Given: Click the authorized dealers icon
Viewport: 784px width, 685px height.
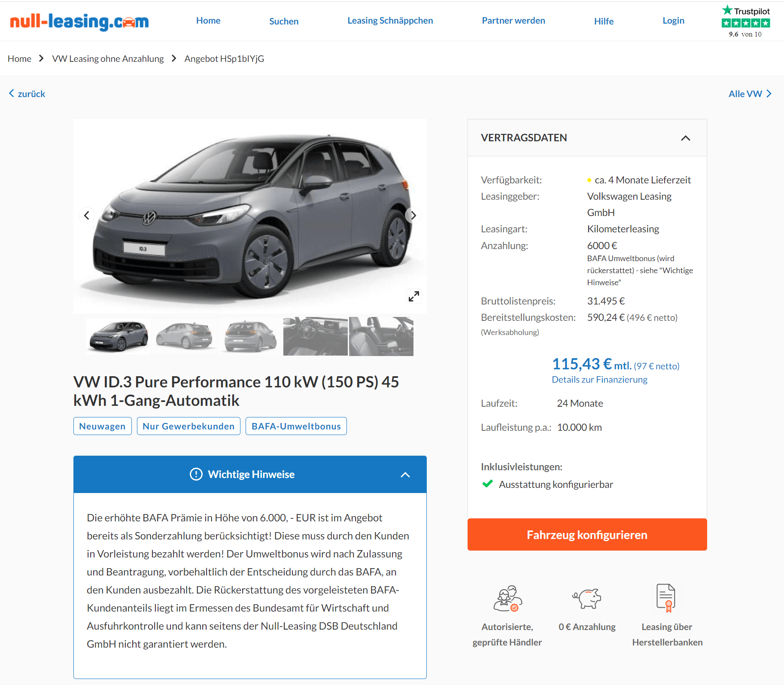Looking at the screenshot, I should click(507, 598).
